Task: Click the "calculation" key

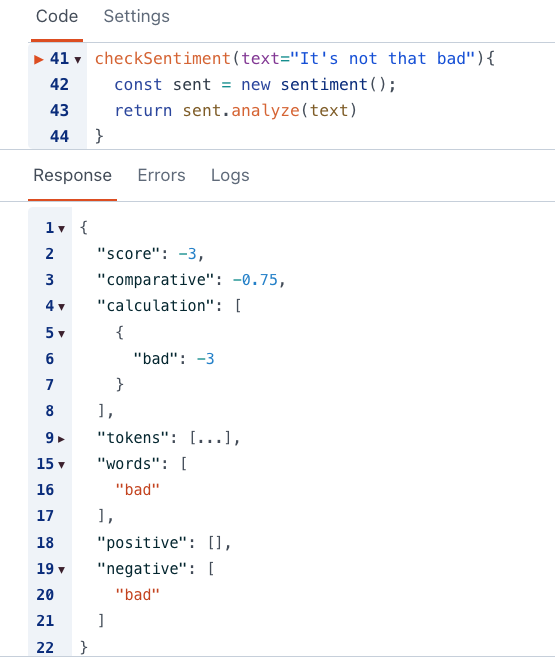Action: coord(156,306)
